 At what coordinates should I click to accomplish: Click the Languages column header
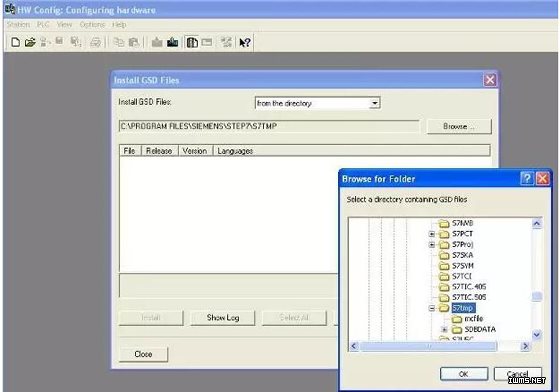[x=351, y=151]
